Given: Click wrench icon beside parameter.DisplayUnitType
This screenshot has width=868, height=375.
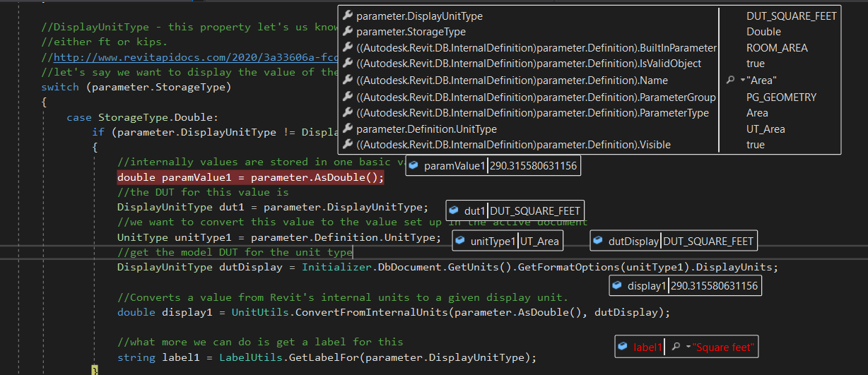Looking at the screenshot, I should coord(348,16).
